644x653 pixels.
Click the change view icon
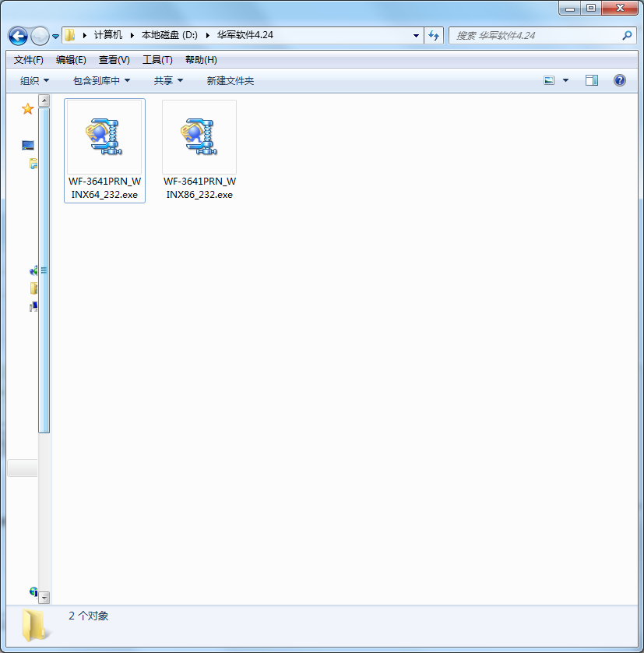549,80
